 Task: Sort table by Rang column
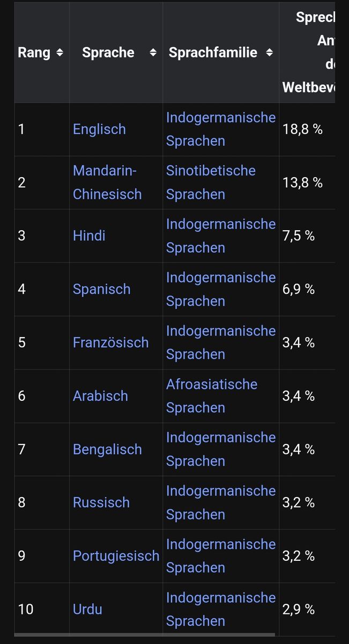coord(60,53)
